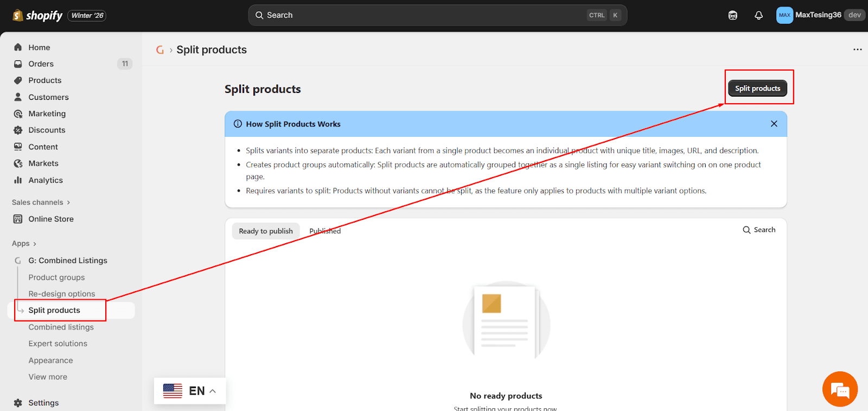Click the Products tag icon
868x411 pixels.
coord(18,80)
